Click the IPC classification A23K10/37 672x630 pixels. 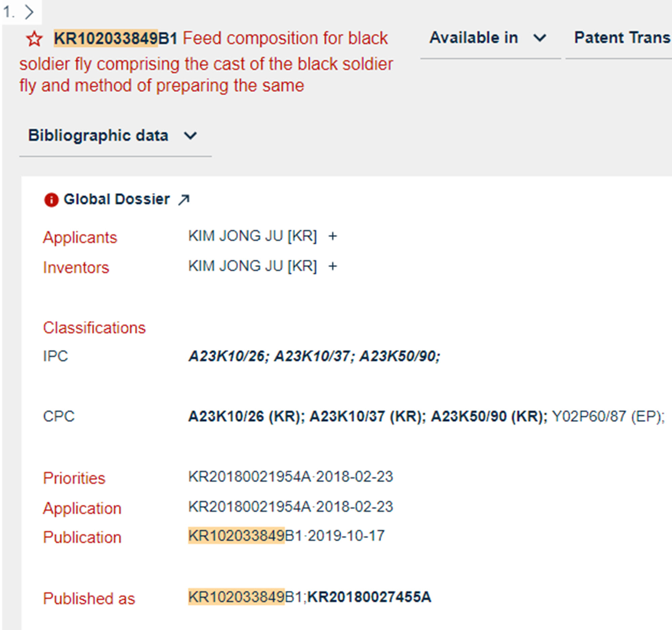pos(312,356)
